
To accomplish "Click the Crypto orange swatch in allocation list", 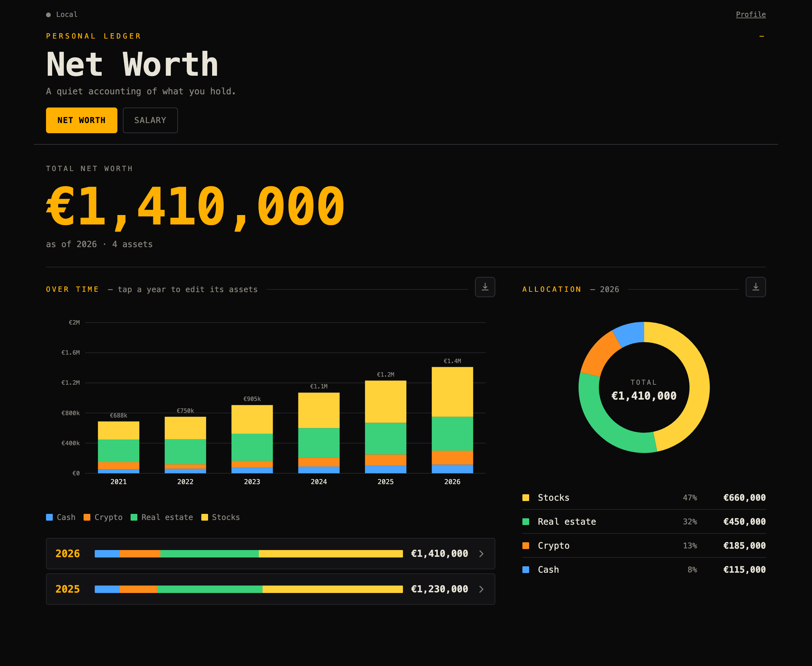I will point(526,546).
